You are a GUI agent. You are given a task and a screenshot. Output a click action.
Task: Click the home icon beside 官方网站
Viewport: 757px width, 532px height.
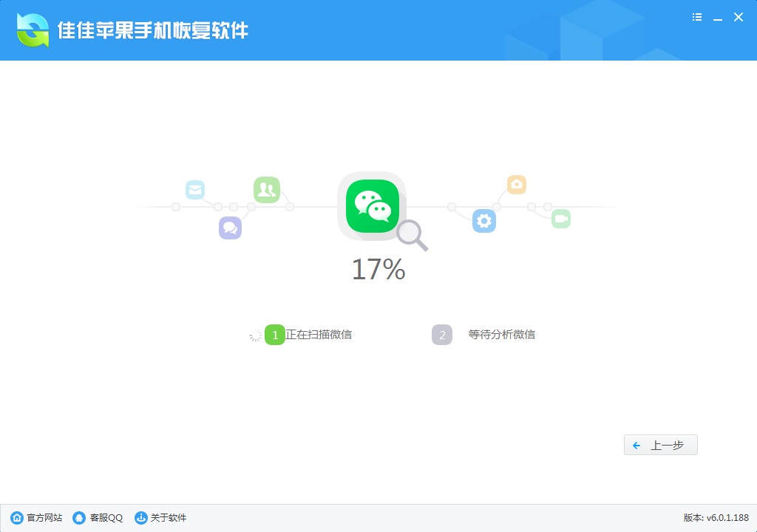(x=17, y=518)
